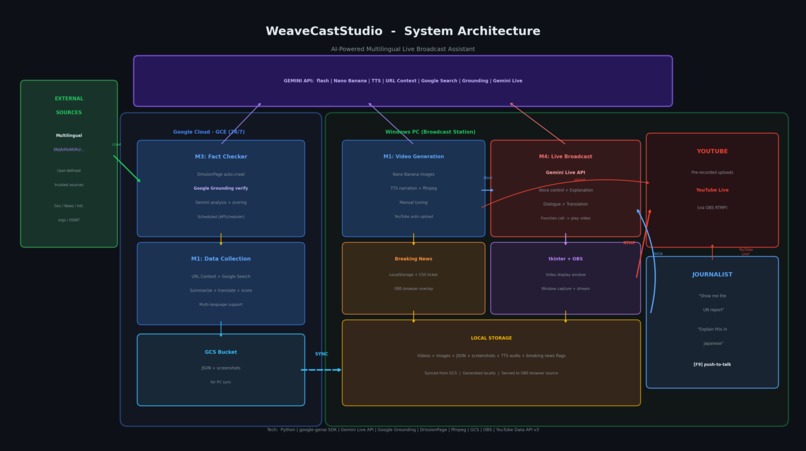
Task: Click 'JSON + screenshots' in GCS Bucket
Action: 221,368
